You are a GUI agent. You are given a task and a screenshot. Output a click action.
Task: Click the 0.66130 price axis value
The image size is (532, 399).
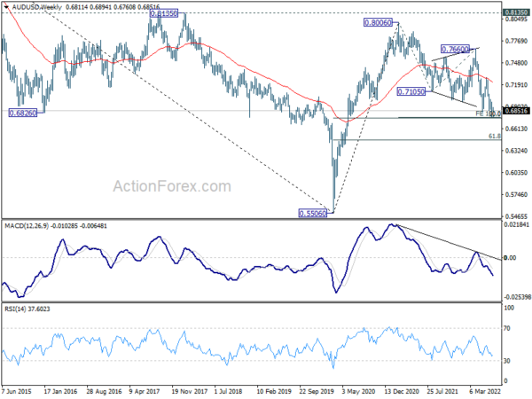516,129
